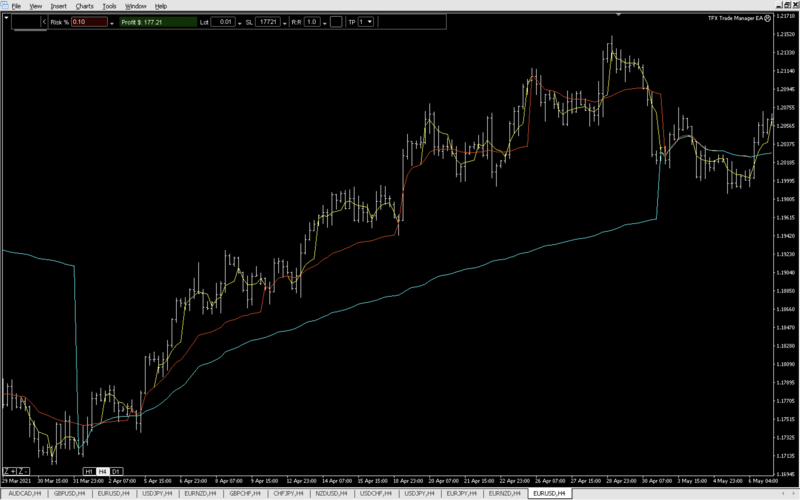This screenshot has width=800, height=500.
Task: Click the 1.19230 price label on the axis
Action: [x=786, y=254]
